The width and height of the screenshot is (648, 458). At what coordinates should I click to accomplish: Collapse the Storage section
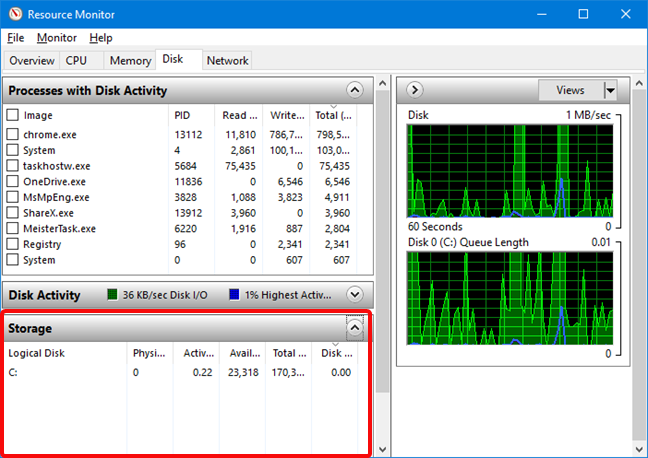pyautogui.click(x=353, y=328)
